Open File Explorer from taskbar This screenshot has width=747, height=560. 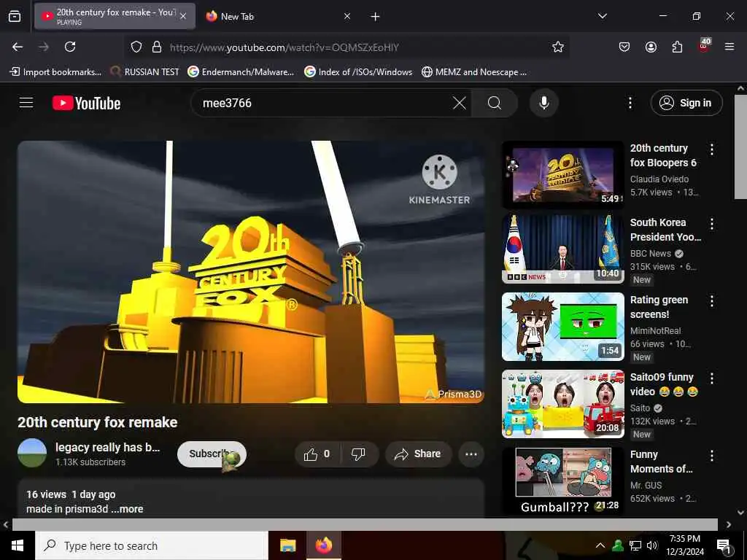tap(287, 545)
